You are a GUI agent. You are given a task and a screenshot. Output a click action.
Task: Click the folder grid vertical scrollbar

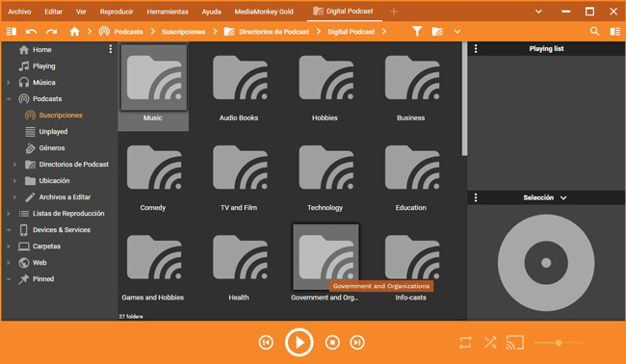(464, 99)
